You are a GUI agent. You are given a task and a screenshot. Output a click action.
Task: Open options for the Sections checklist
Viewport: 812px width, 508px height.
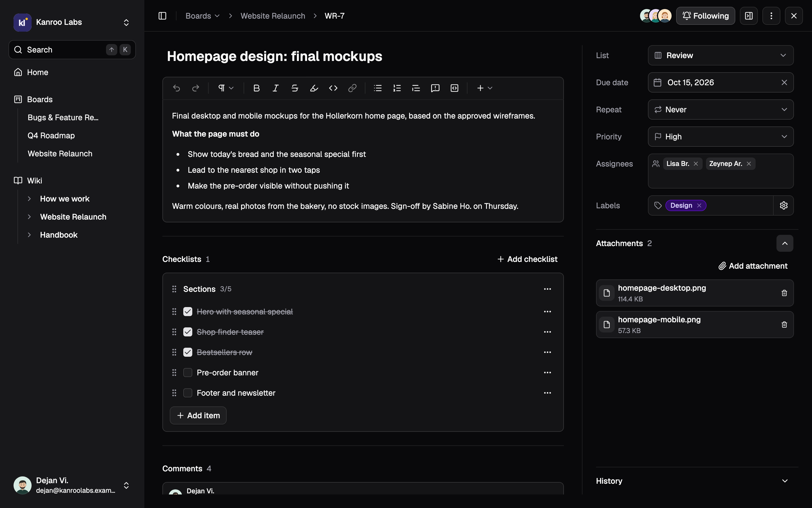coord(547,289)
